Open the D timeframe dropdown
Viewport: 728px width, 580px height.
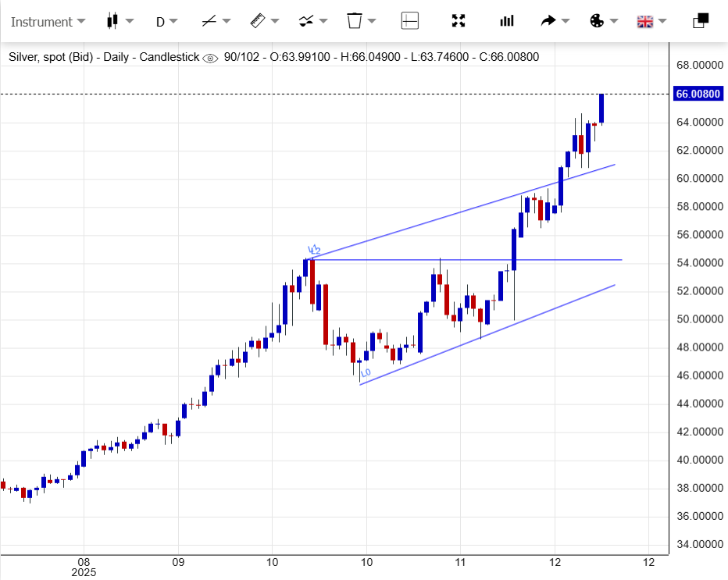166,22
